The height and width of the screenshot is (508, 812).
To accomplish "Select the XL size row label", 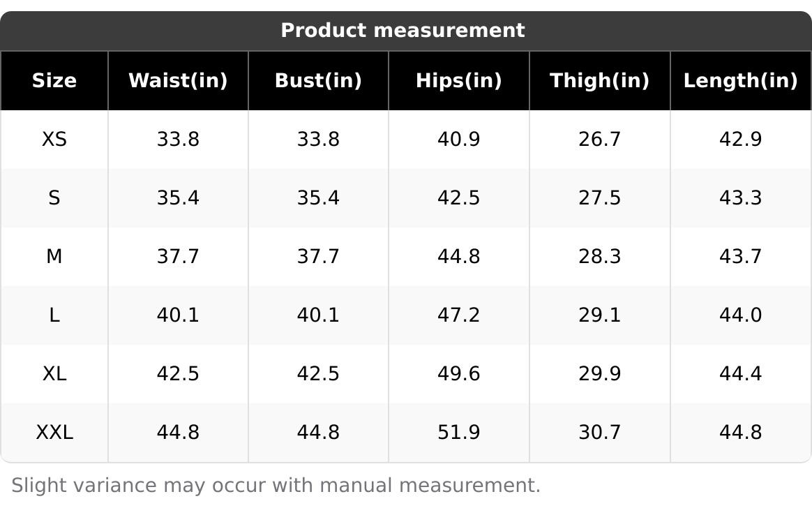I will coord(54,374).
